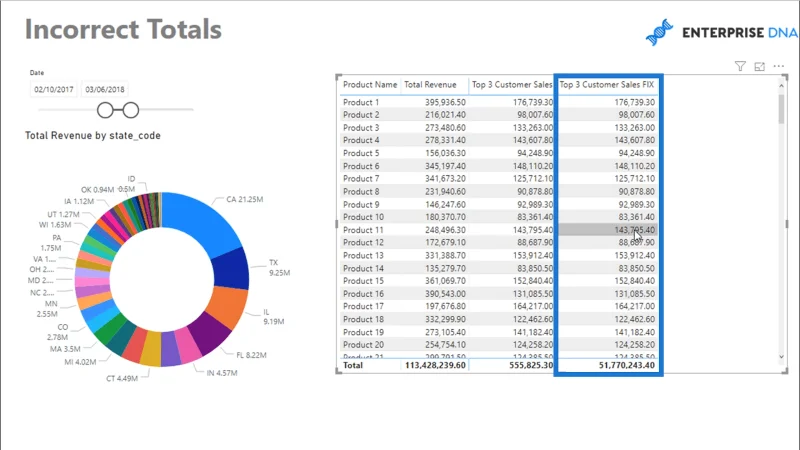
Task: Click the end date field 03/06/2018
Action: 105,89
